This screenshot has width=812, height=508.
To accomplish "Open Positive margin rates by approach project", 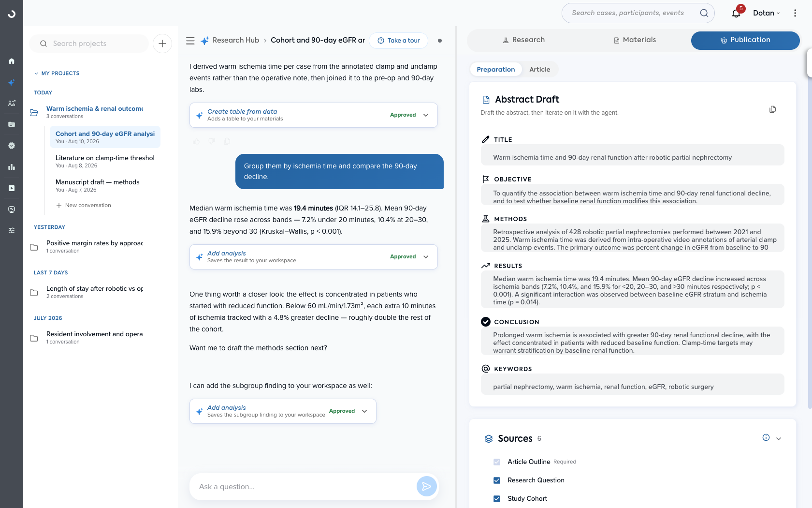I will click(x=95, y=247).
